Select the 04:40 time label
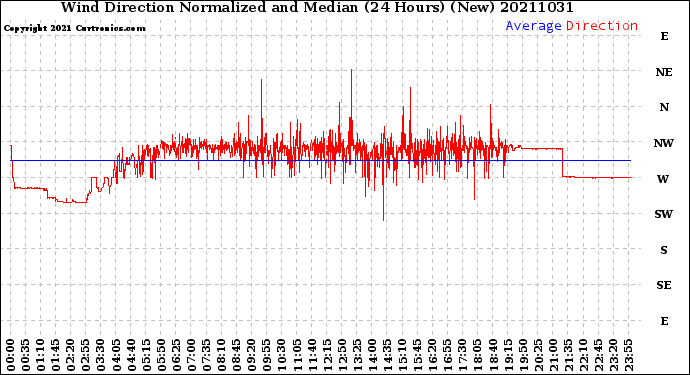Viewport: 690px width, 375px height. click(x=132, y=355)
